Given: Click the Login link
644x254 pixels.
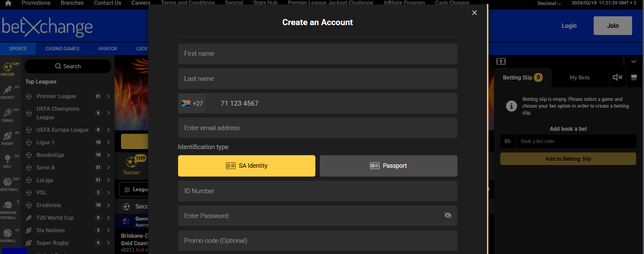Looking at the screenshot, I should point(569,26).
